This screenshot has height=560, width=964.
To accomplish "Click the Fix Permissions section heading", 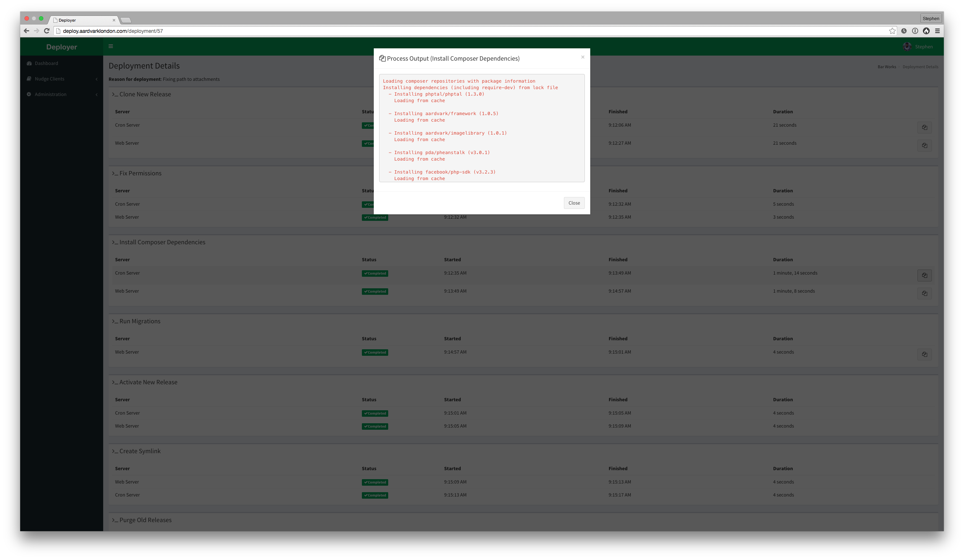I will tap(140, 173).
